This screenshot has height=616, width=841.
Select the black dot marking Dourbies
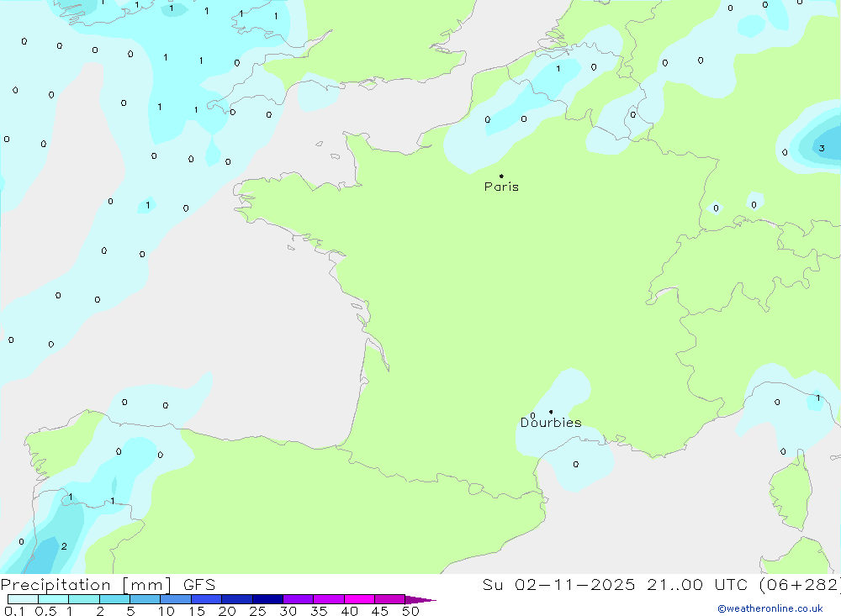(x=551, y=412)
